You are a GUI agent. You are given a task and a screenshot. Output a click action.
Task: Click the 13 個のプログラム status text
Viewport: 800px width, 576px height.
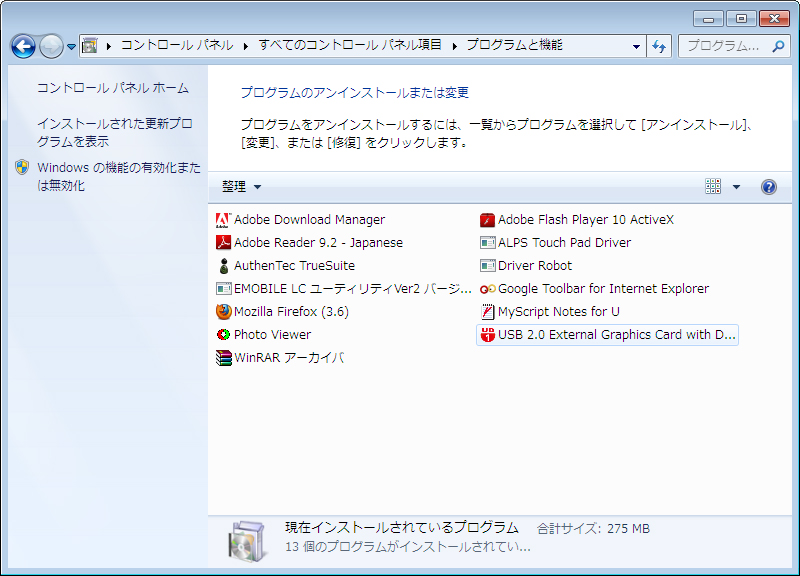[408, 547]
